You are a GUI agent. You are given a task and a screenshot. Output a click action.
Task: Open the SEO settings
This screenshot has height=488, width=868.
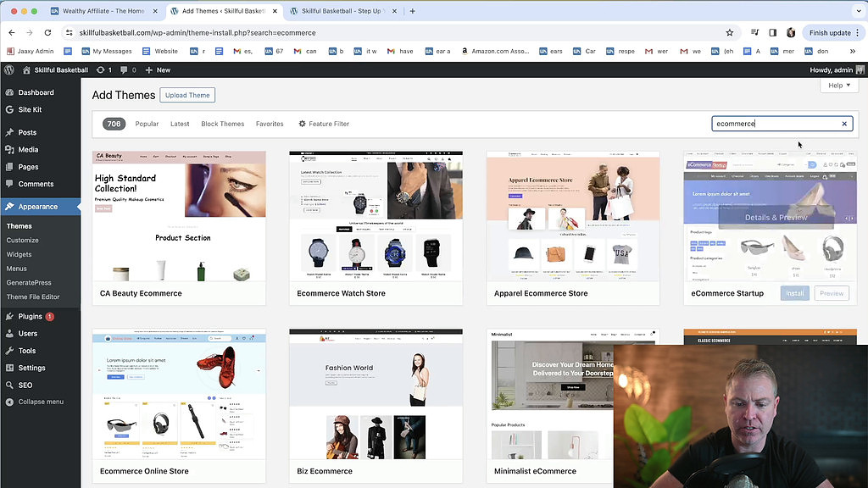[24, 384]
